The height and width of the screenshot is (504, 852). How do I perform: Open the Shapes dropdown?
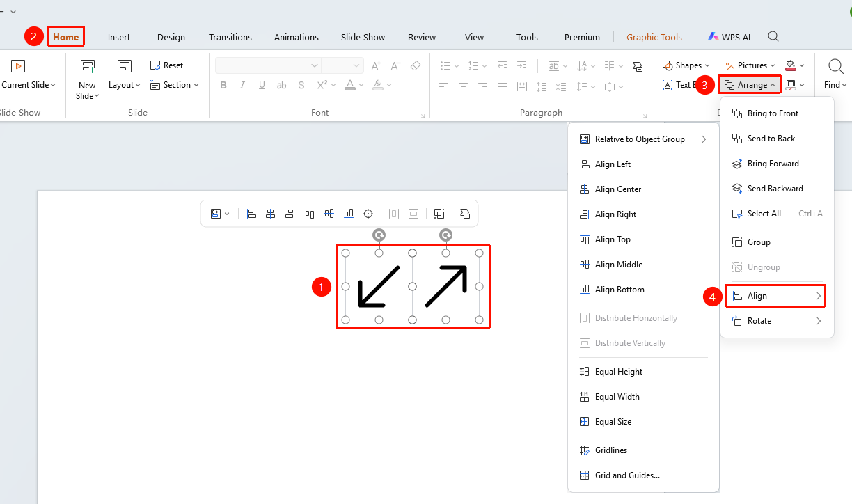(x=686, y=65)
